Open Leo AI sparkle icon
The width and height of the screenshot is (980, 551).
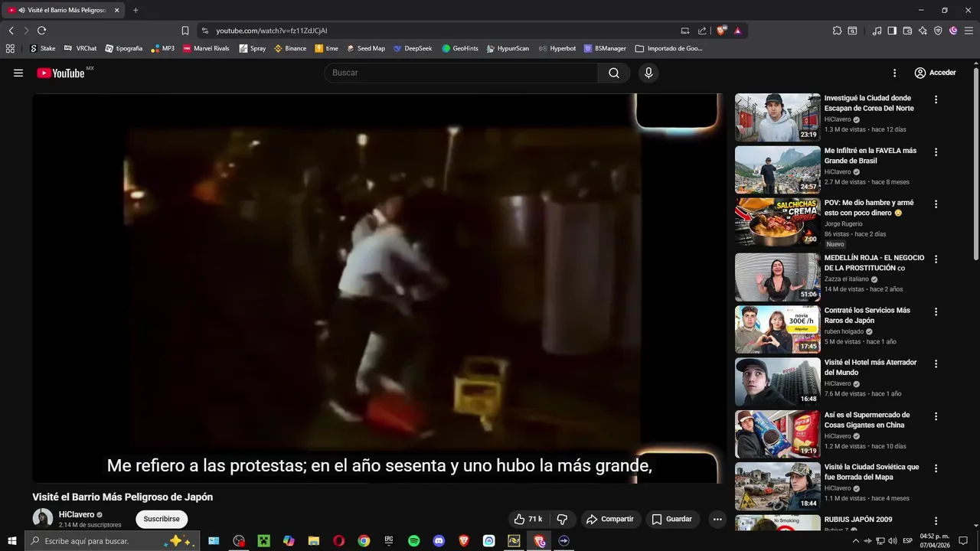(x=923, y=31)
